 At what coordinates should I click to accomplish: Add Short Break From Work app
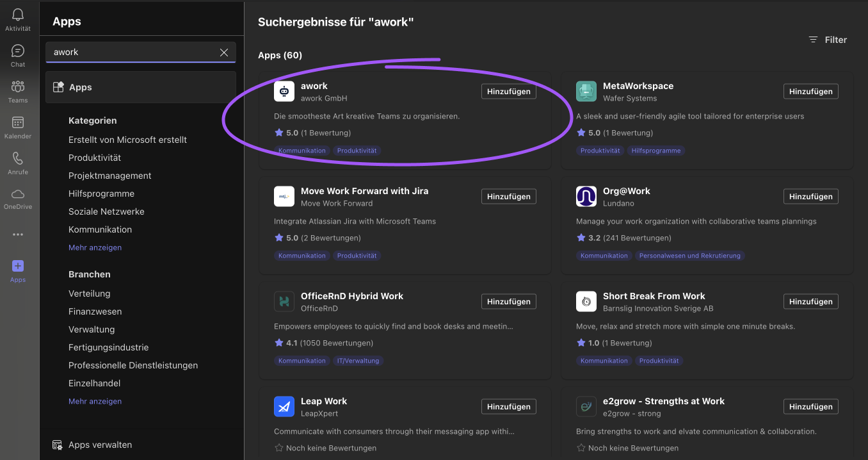[811, 302]
